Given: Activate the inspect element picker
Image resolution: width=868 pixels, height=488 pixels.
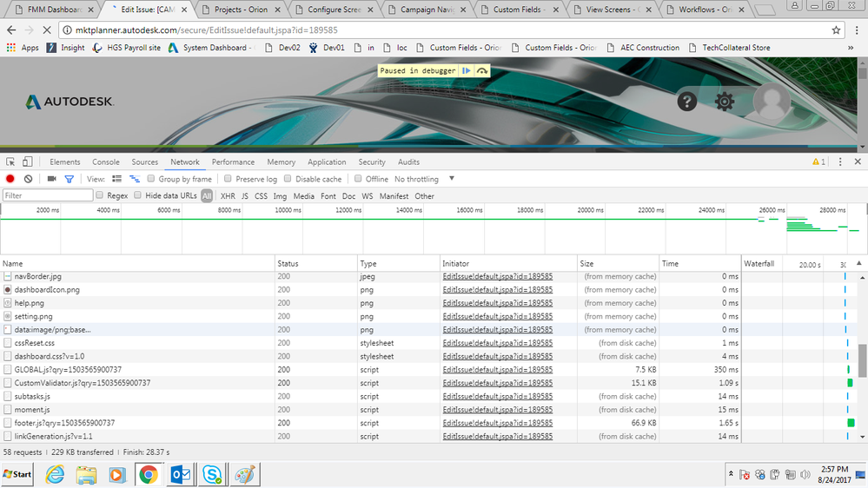Looking at the screenshot, I should (x=10, y=162).
